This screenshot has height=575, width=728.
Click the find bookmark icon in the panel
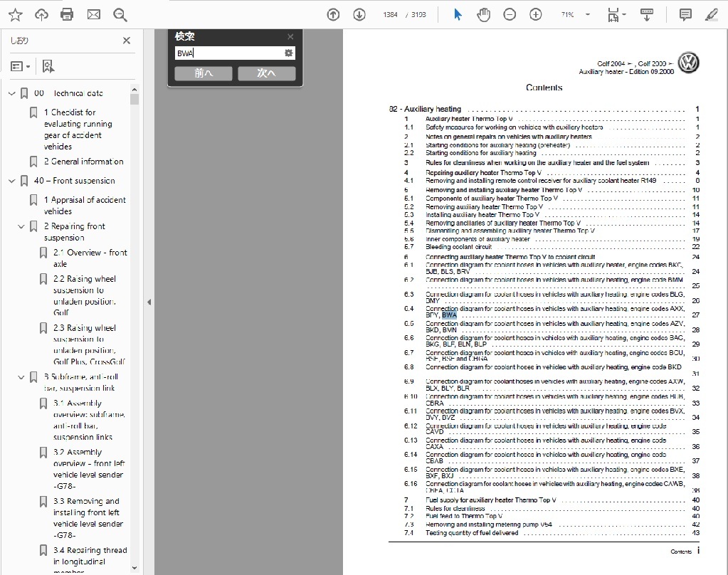(48, 66)
